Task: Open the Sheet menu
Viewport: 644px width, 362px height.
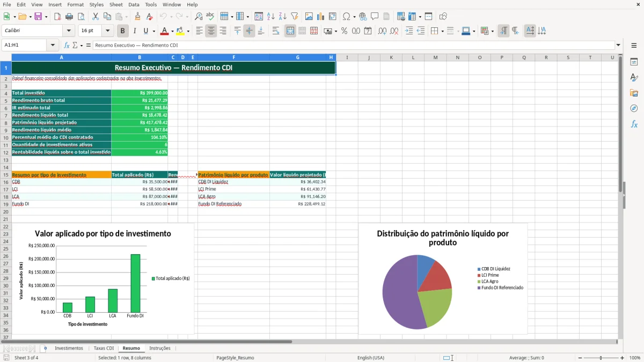Action: [116, 4]
